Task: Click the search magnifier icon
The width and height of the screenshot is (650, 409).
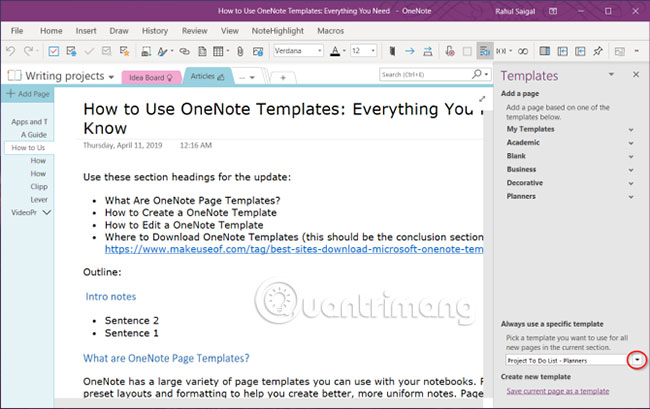Action: (477, 74)
